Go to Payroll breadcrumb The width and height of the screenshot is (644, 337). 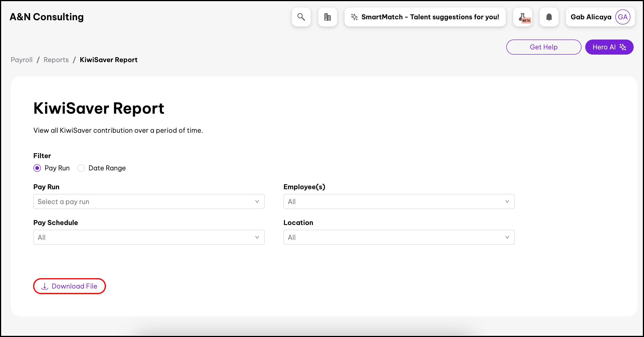[22, 60]
